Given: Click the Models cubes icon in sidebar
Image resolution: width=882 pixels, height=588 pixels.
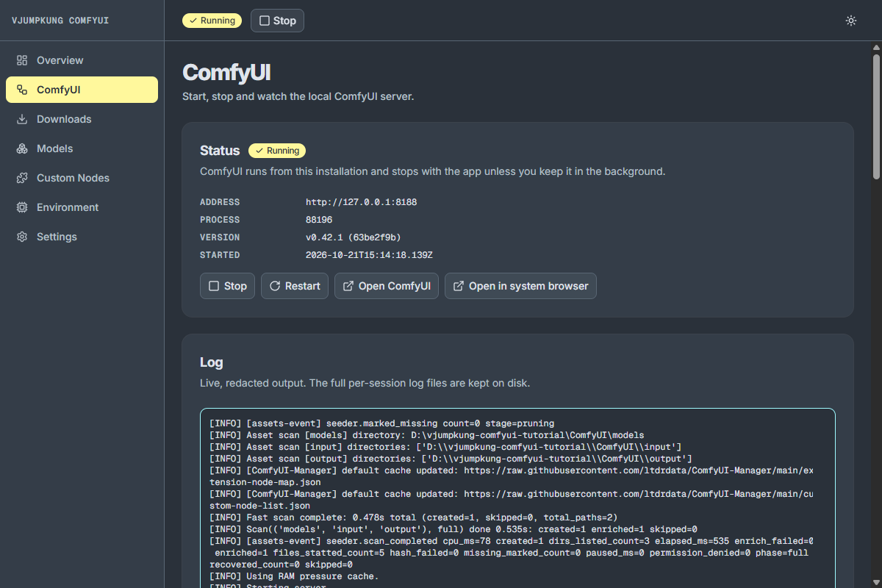Looking at the screenshot, I should (22, 148).
